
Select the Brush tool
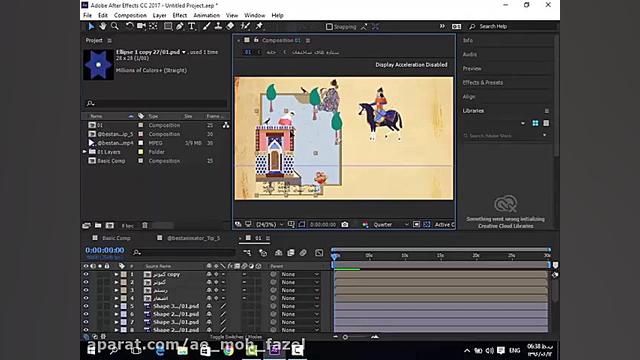207,26
